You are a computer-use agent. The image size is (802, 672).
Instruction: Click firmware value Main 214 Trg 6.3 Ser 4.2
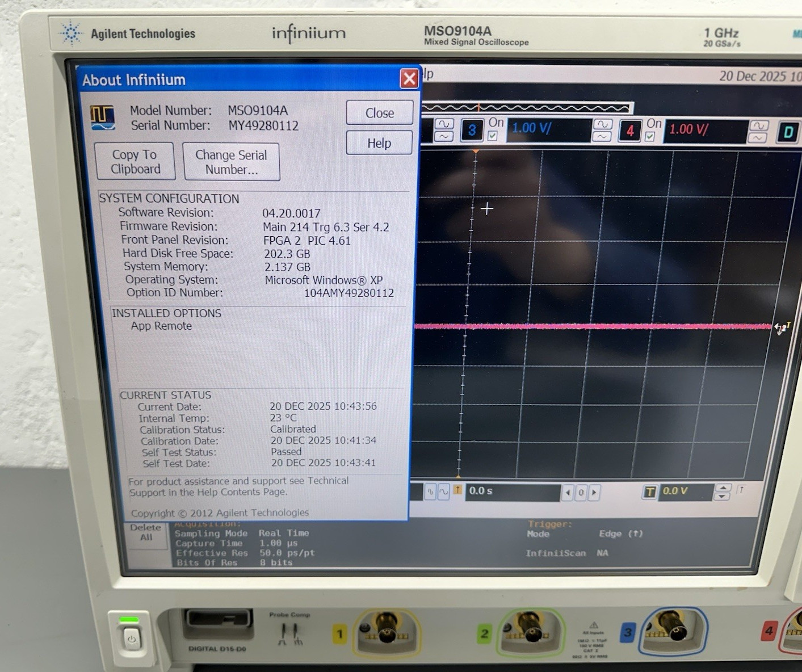[x=326, y=227]
